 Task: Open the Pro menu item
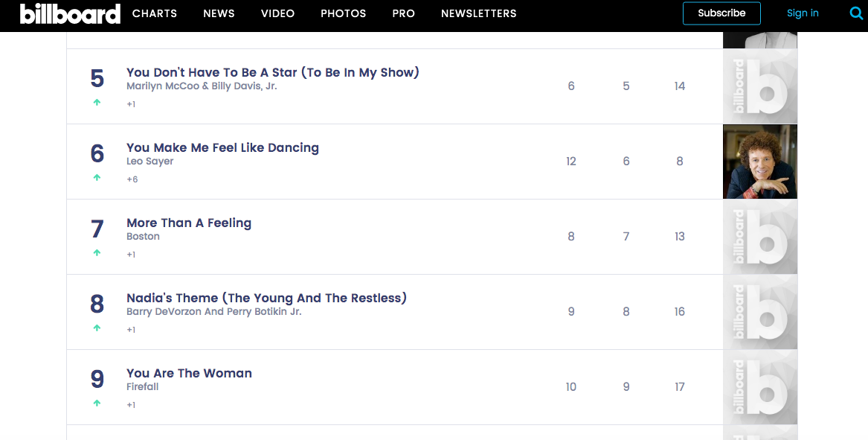tap(403, 13)
